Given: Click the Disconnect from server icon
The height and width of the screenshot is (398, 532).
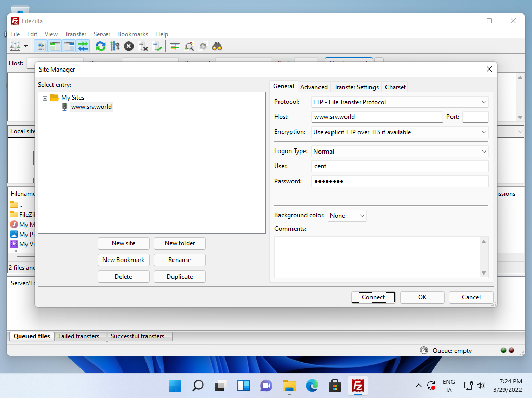Looking at the screenshot, I should coord(143,46).
